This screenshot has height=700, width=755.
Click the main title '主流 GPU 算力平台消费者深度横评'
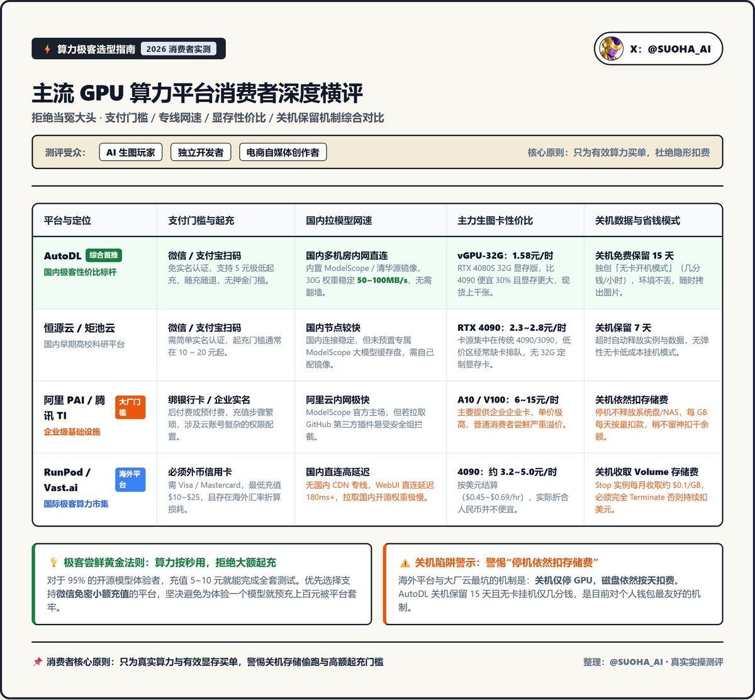coord(197,93)
